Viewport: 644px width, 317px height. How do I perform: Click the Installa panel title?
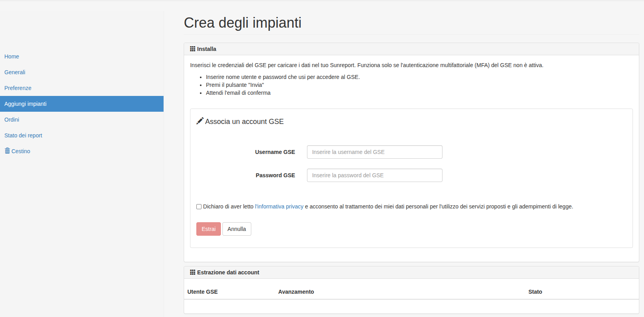[x=207, y=49]
